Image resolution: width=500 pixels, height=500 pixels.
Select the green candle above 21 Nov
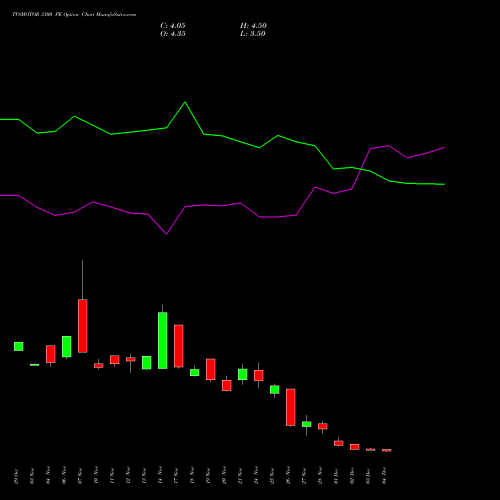[243, 374]
